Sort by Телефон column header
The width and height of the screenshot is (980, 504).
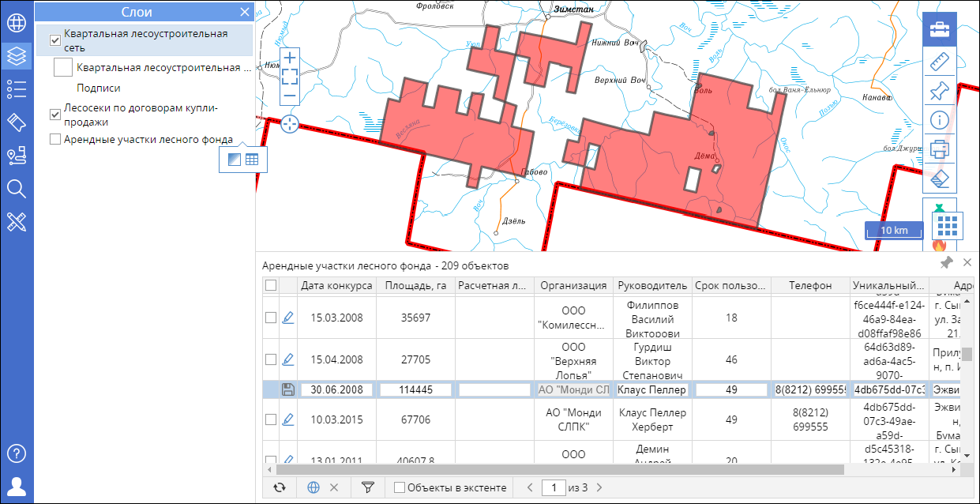point(810,285)
